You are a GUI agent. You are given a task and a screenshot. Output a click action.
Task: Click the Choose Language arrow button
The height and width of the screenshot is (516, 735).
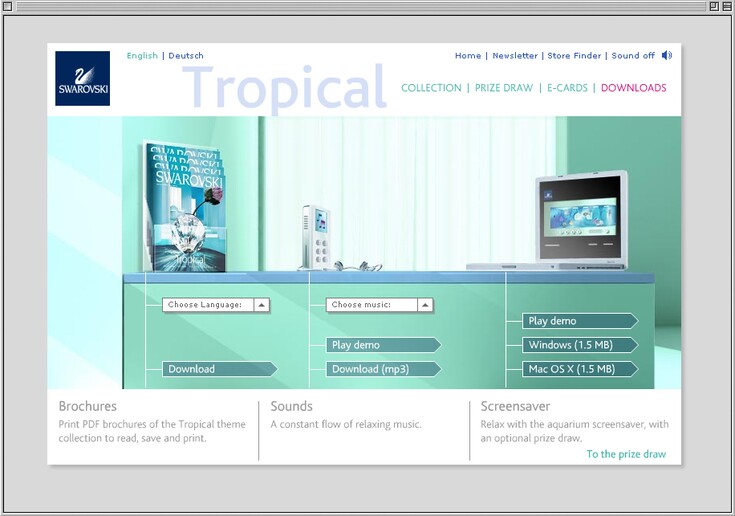(262, 305)
